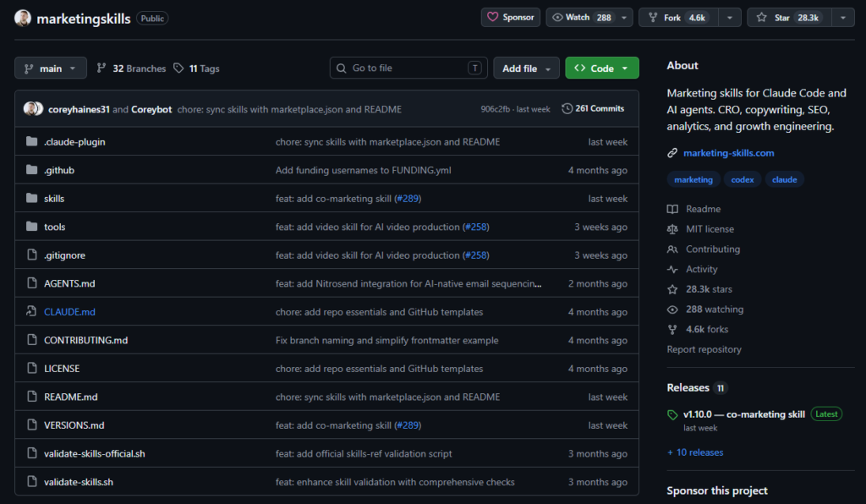Click the .github folder icon
The height and width of the screenshot is (504, 866).
pyautogui.click(x=32, y=169)
